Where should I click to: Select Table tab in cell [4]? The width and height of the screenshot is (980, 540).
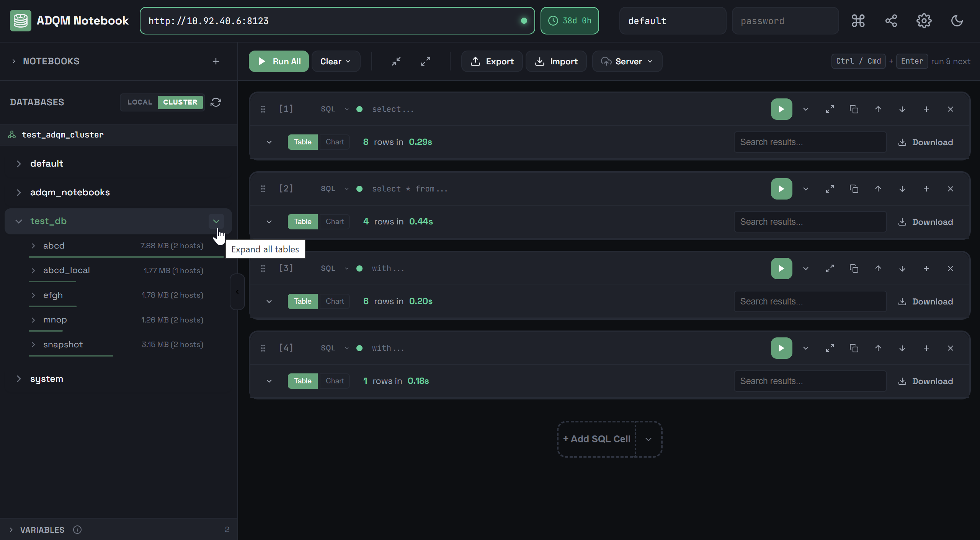[302, 381]
